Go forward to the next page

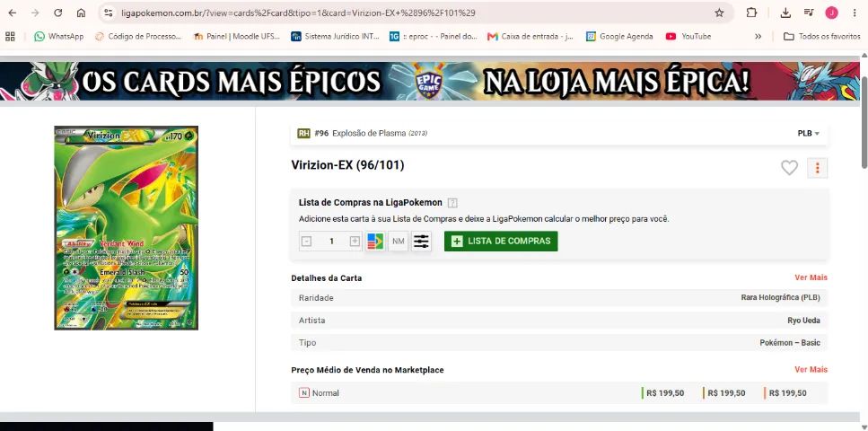click(35, 13)
